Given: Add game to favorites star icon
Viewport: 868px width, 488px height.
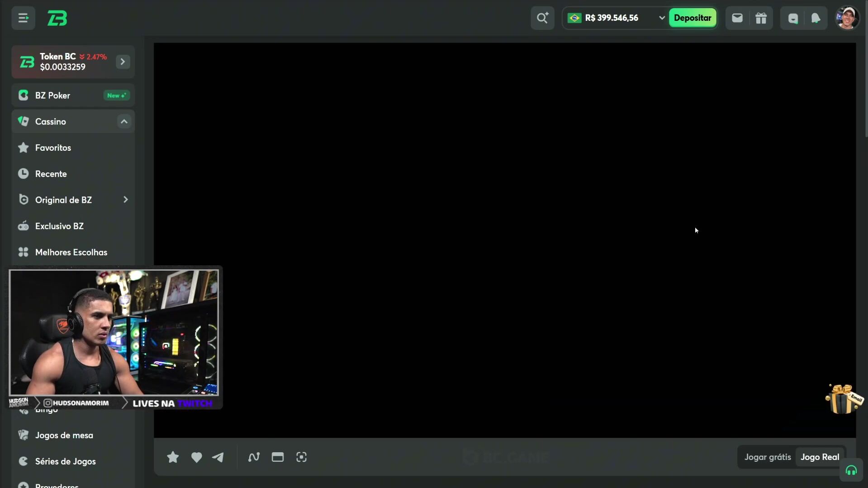Looking at the screenshot, I should [173, 458].
